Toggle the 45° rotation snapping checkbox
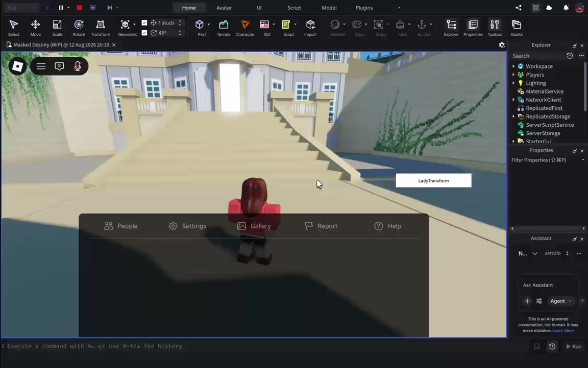This screenshot has width=588, height=368. [x=144, y=33]
